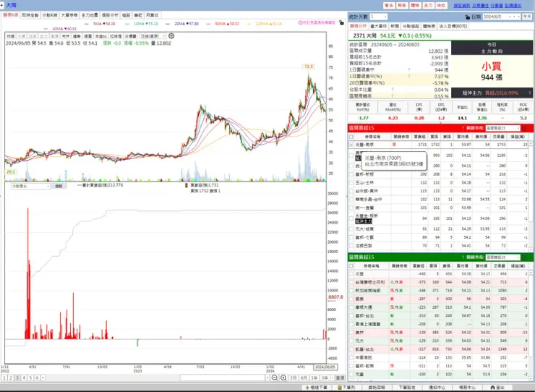
Task: Click the 5MA legend color line
Action: [86, 24]
